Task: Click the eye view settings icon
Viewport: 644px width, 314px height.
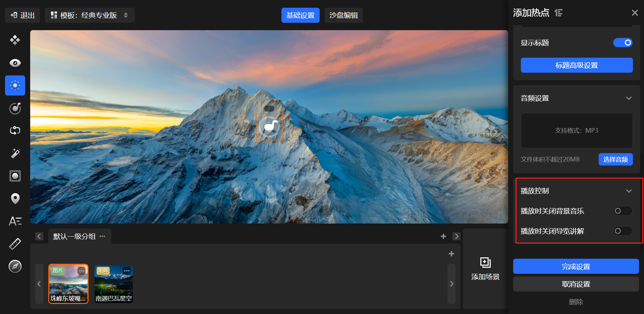Action: point(15,63)
